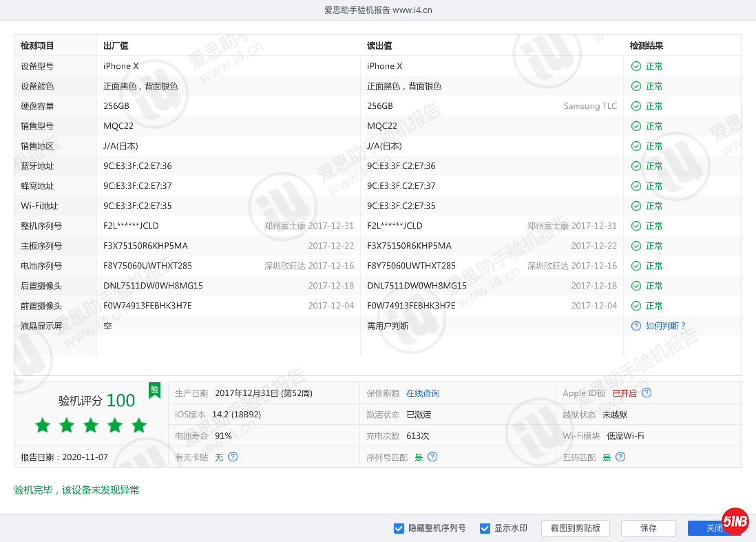The image size is (756, 542).
Task: Click the 验机完毕，该设备未发现异常 message
Action: pyautogui.click(x=76, y=490)
